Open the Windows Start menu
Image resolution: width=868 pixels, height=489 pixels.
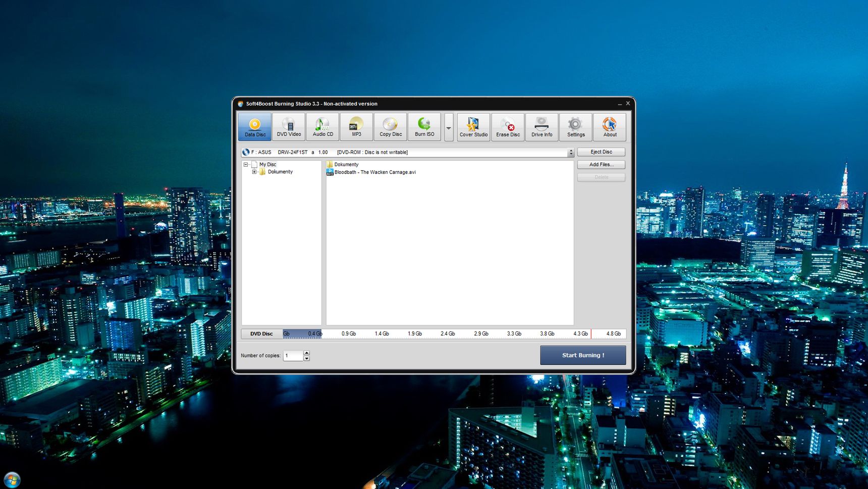pos(12,479)
